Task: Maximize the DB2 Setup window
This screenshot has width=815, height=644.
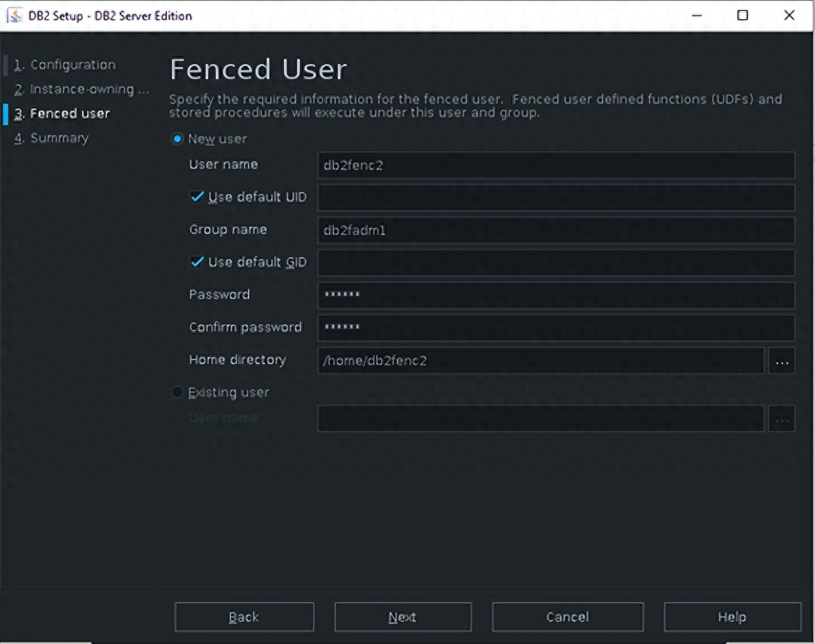Action: [x=743, y=16]
